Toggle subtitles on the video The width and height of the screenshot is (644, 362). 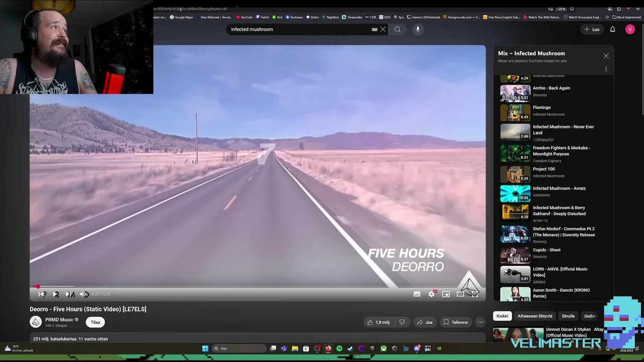(x=417, y=294)
